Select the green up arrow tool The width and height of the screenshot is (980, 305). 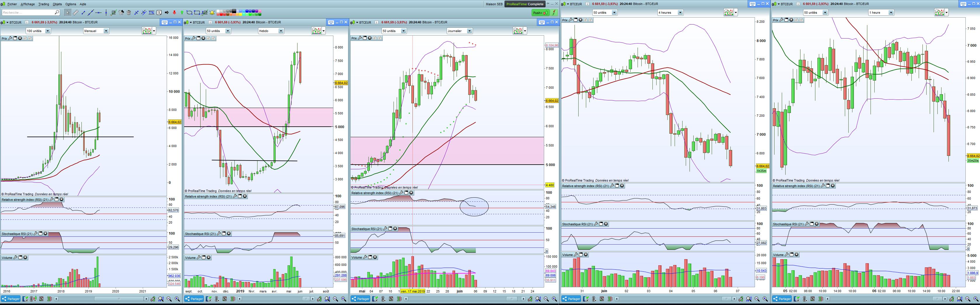[x=182, y=13]
